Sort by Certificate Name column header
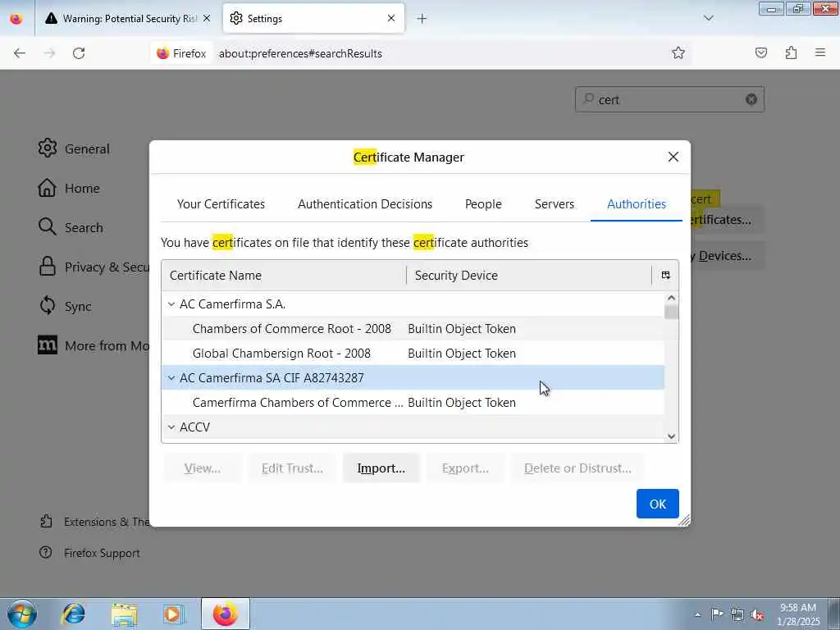Image resolution: width=840 pixels, height=630 pixels. coord(284,276)
